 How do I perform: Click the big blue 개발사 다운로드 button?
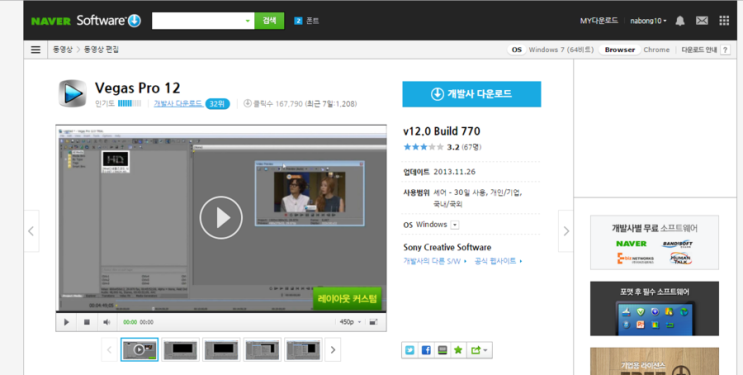[x=471, y=94]
